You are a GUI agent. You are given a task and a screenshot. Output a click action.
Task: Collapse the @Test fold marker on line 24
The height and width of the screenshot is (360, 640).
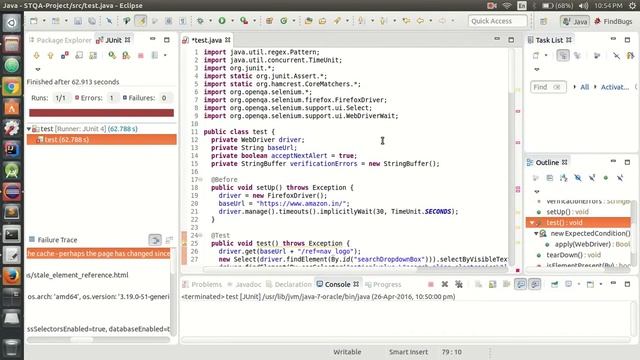[200, 236]
